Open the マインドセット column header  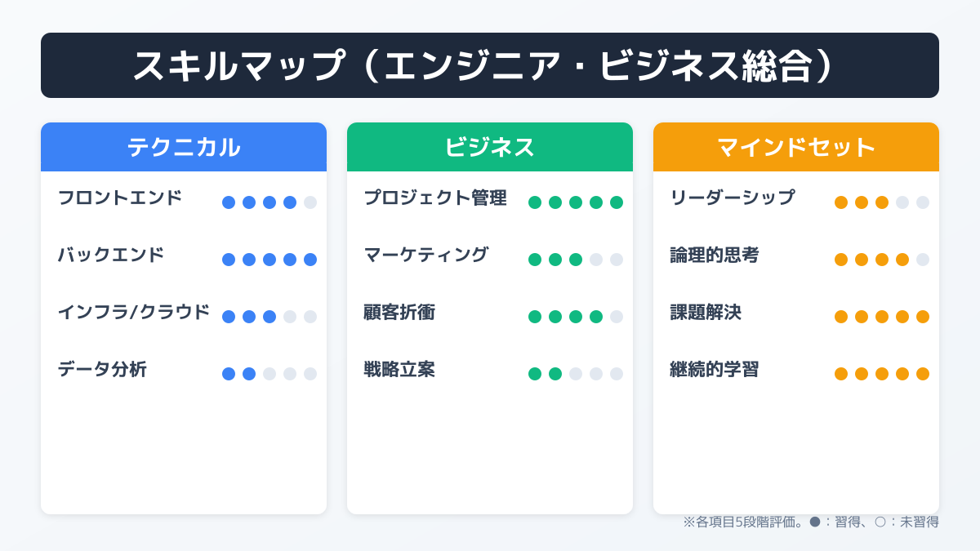coord(796,147)
